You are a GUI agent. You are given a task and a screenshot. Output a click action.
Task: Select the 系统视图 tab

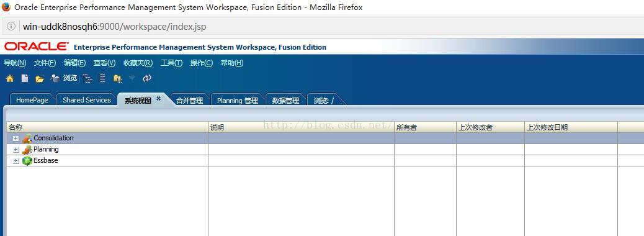(138, 101)
